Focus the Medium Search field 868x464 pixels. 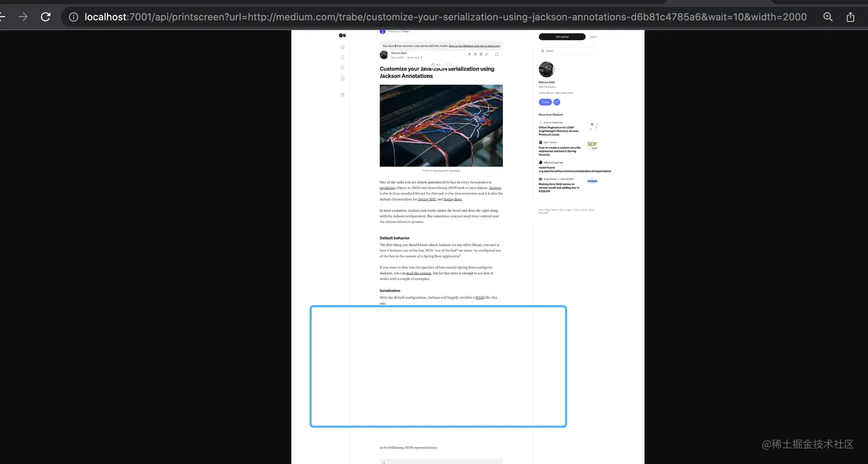(x=567, y=51)
